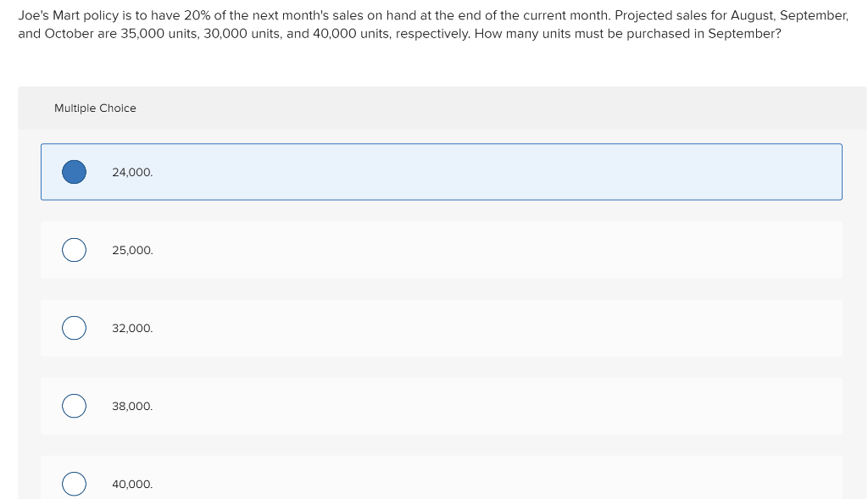This screenshot has height=499, width=868.
Task: Click the second answer row background
Action: (441, 250)
